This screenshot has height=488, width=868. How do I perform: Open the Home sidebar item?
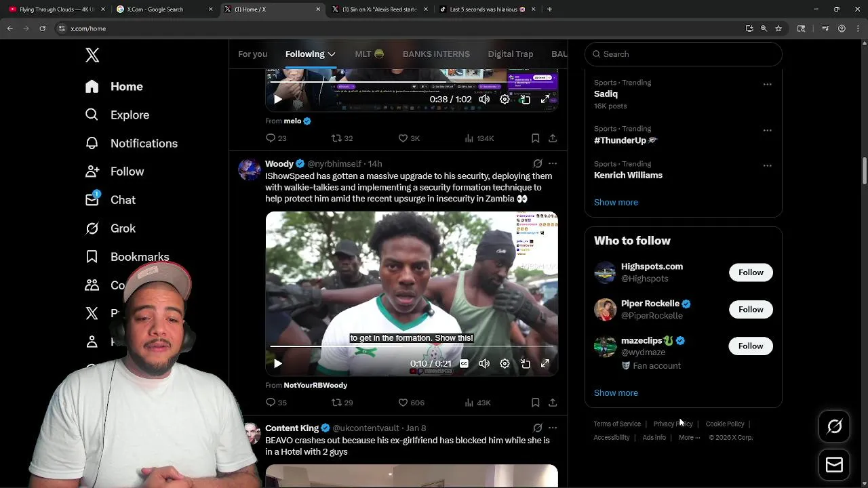[114, 87]
